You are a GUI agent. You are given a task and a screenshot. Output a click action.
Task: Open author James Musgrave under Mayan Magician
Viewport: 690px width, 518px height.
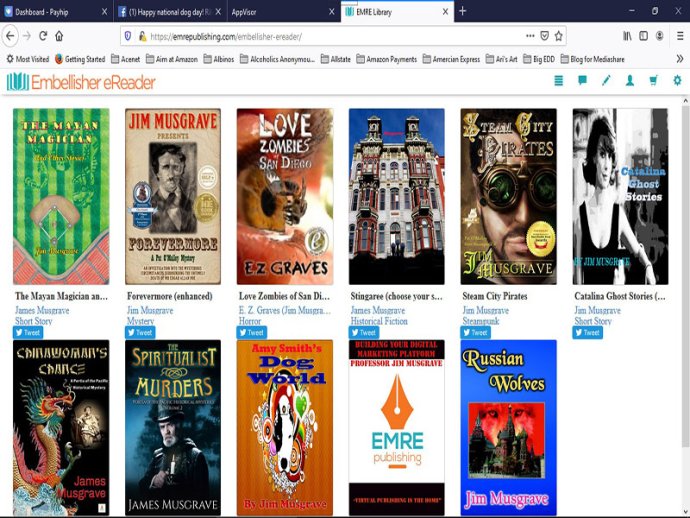point(42,310)
